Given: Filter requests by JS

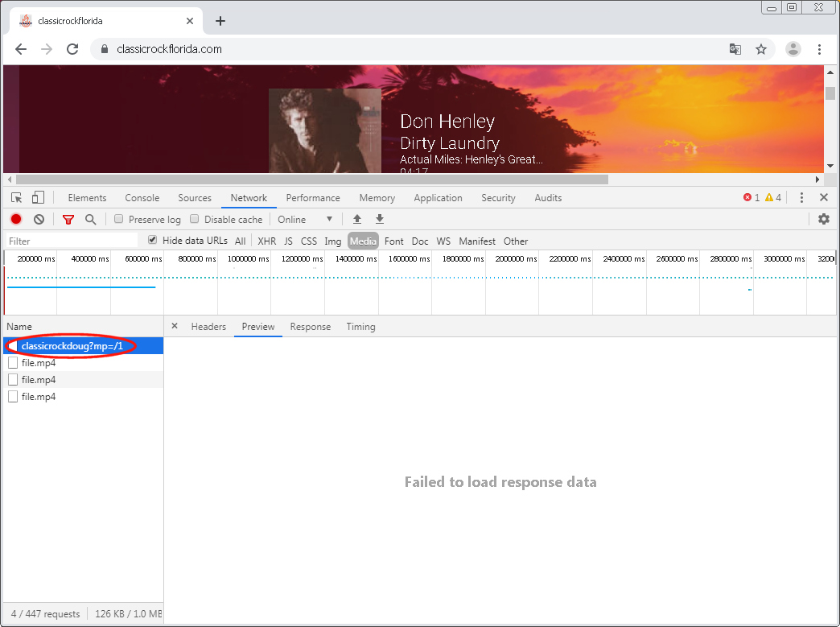Looking at the screenshot, I should coord(288,241).
